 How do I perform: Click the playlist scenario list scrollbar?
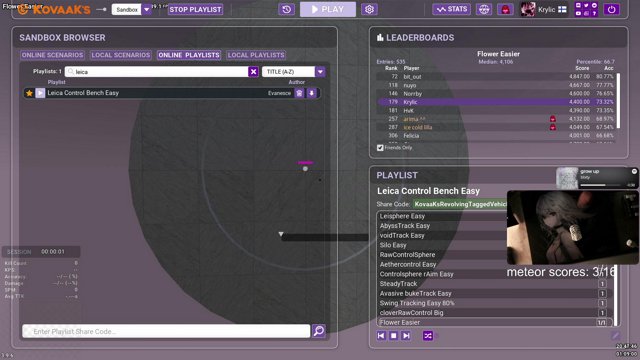click(x=616, y=295)
